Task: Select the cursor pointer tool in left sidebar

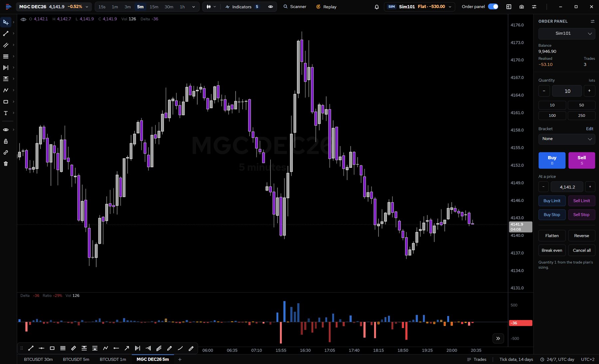Action: (x=6, y=22)
